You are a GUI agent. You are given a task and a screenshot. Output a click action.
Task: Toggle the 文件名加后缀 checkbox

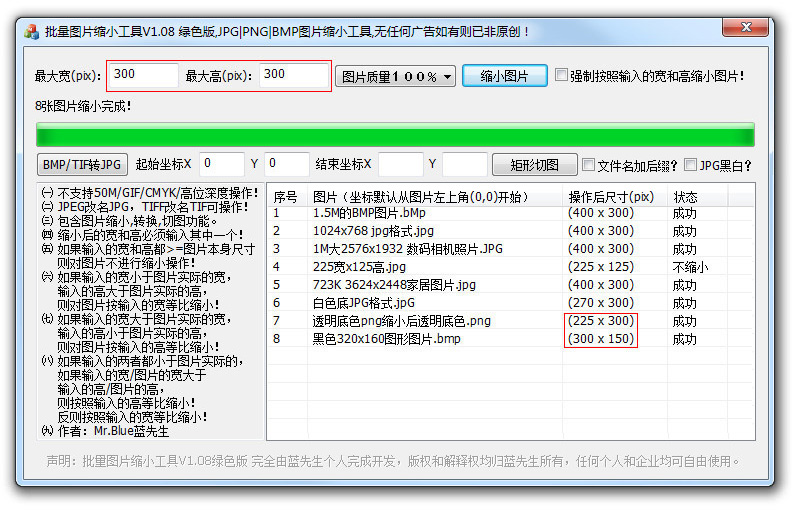(x=589, y=165)
